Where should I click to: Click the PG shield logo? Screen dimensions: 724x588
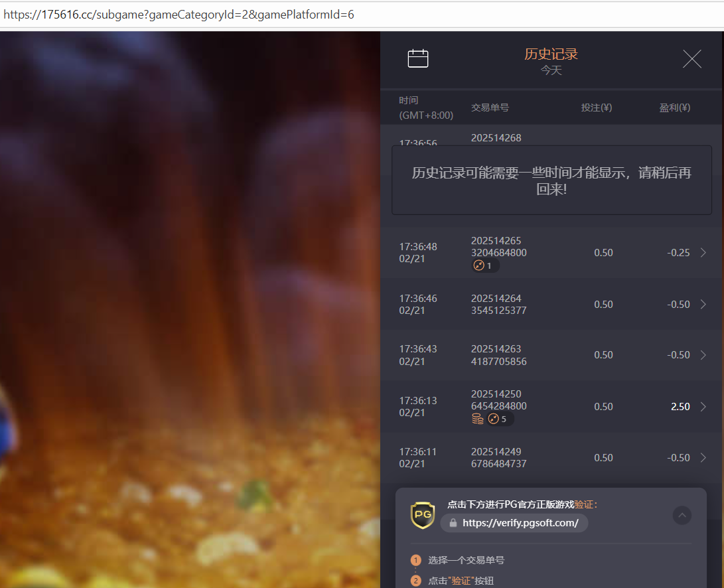coord(423,515)
